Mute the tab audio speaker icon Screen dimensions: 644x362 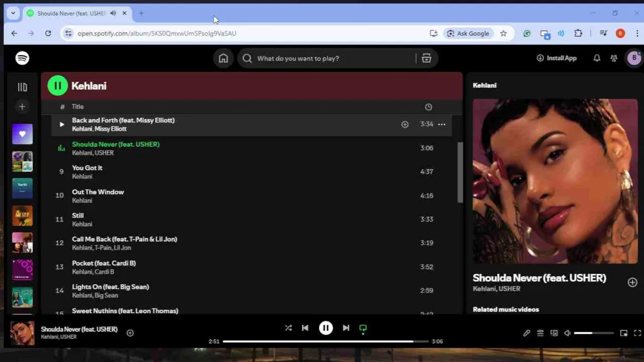(x=113, y=14)
